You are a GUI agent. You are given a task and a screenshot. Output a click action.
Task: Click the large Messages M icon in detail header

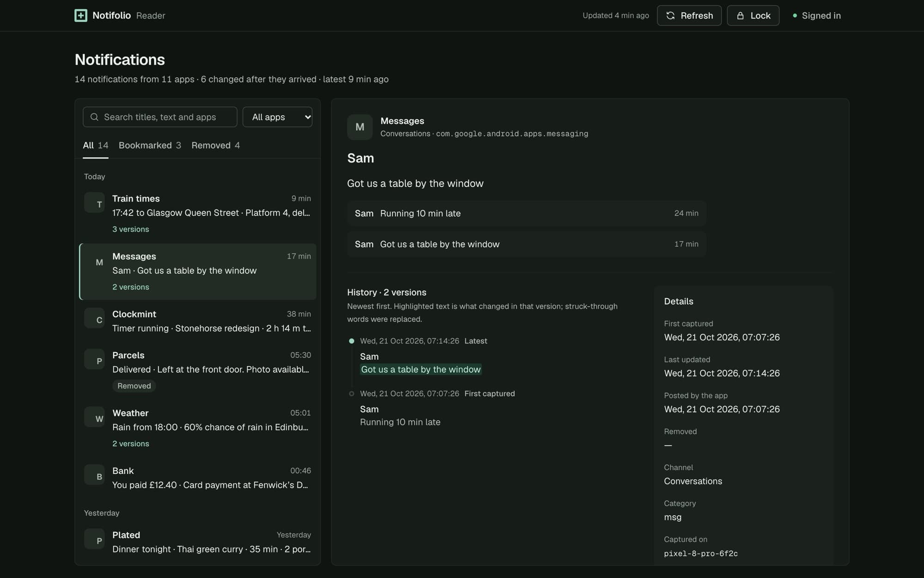tap(360, 127)
